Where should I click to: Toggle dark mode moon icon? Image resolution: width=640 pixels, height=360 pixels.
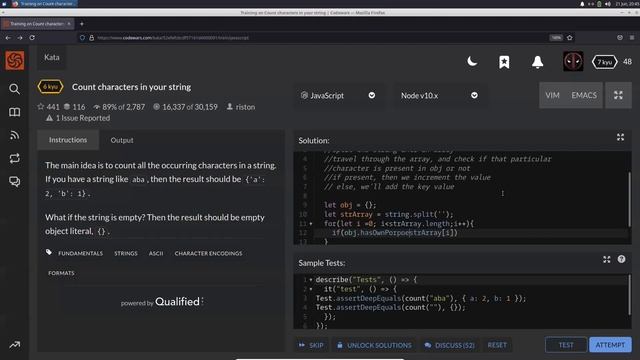pyautogui.click(x=472, y=62)
